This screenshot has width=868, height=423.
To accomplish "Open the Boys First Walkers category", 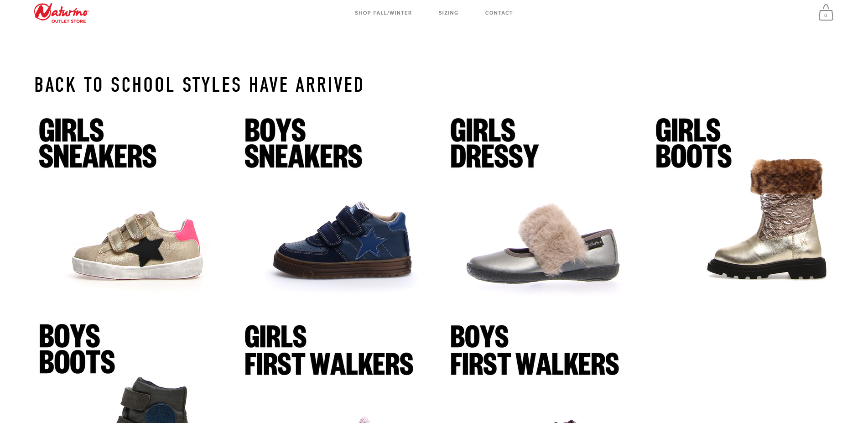I will [x=535, y=350].
